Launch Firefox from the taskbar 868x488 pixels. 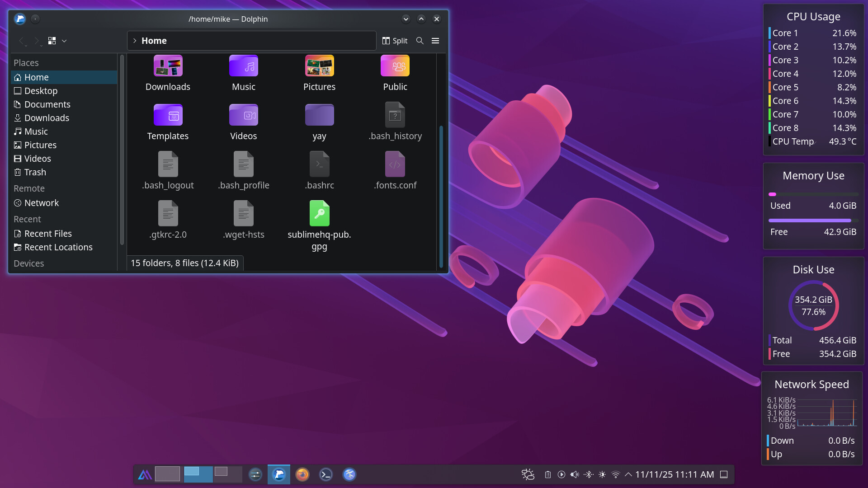[302, 474]
